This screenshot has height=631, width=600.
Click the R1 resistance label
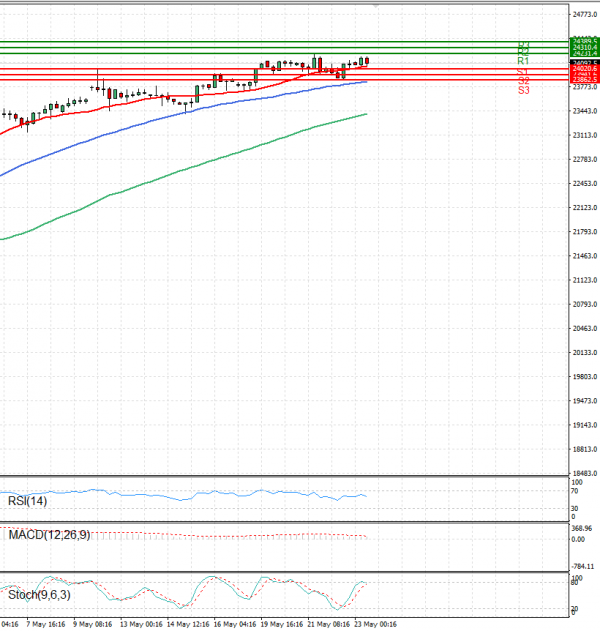coord(523,61)
